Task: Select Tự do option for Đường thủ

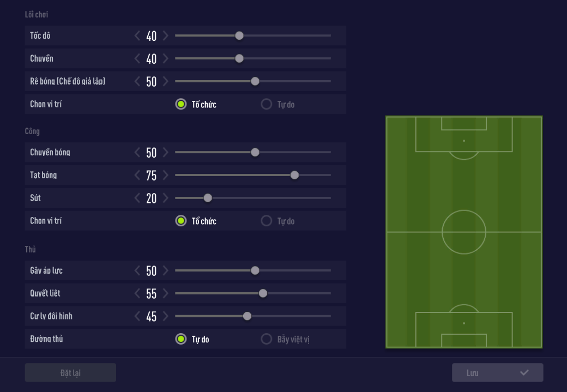Action: coord(181,339)
